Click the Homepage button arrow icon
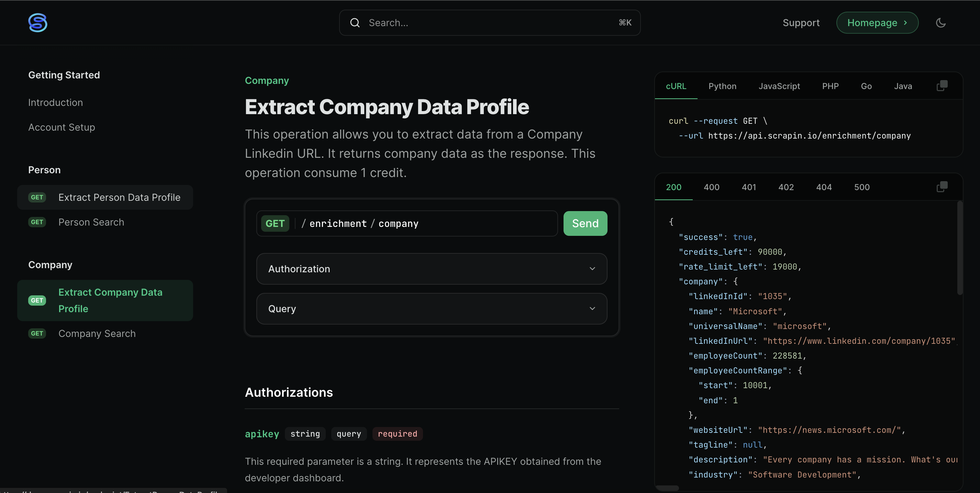This screenshot has height=493, width=980. pyautogui.click(x=905, y=23)
